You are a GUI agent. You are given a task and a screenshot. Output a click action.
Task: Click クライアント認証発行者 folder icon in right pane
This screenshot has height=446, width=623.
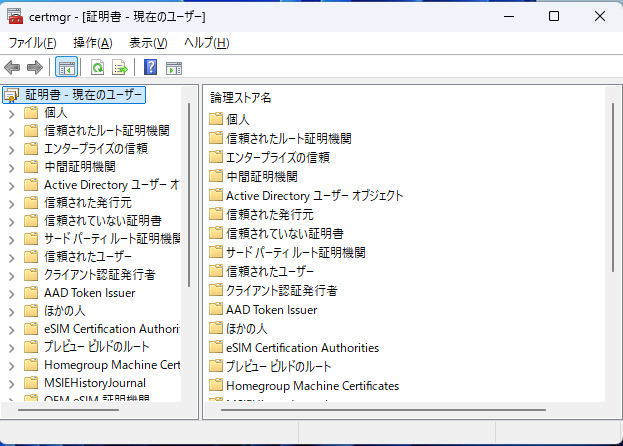(x=216, y=290)
